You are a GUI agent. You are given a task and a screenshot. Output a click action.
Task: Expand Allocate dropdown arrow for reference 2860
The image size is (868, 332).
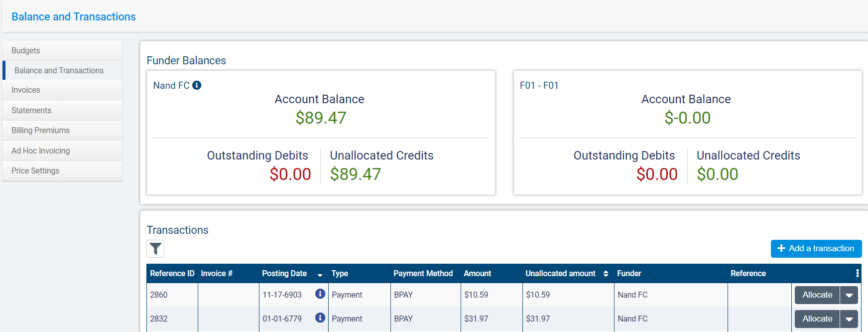(x=849, y=295)
